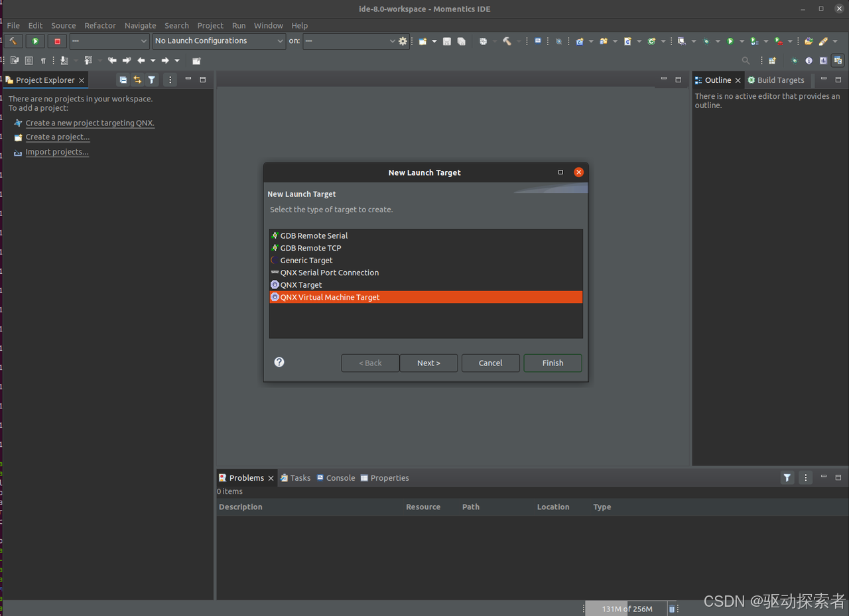
Task: Click the Open Terminal monitor icon
Action: [x=538, y=40]
